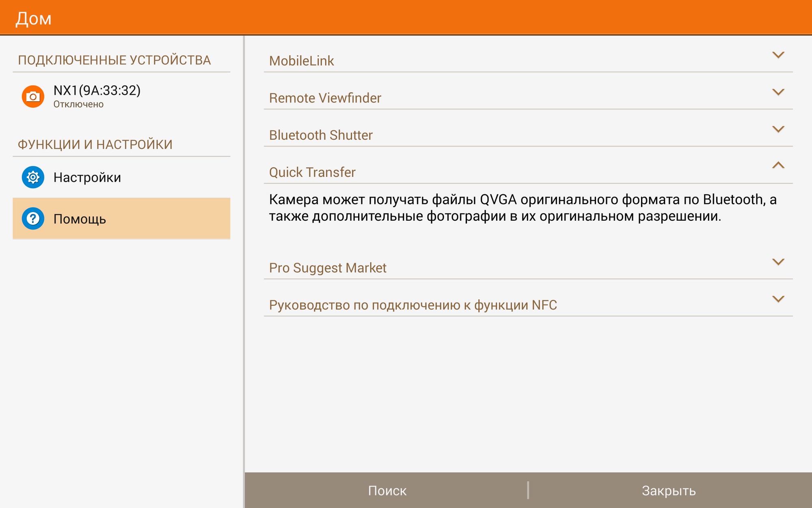Click the Remote Viewfinder heading text
This screenshot has height=508, width=812.
(325, 98)
